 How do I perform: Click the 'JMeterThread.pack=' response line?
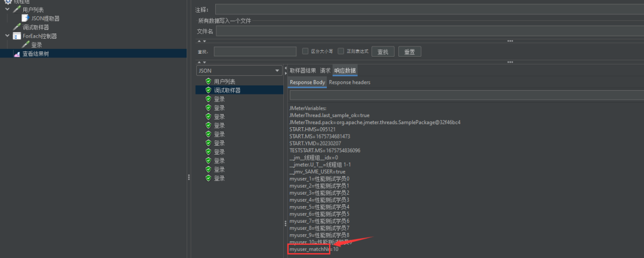pyautogui.click(x=374, y=122)
